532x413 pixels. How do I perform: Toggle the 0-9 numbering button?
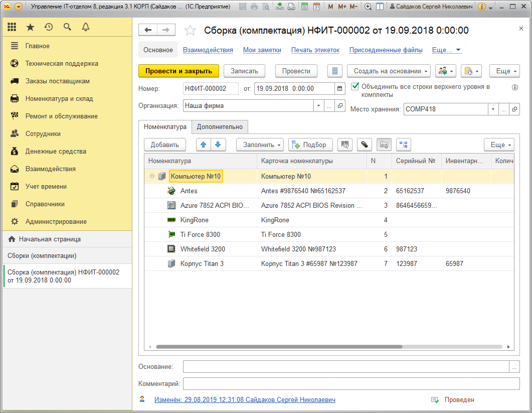[x=384, y=145]
